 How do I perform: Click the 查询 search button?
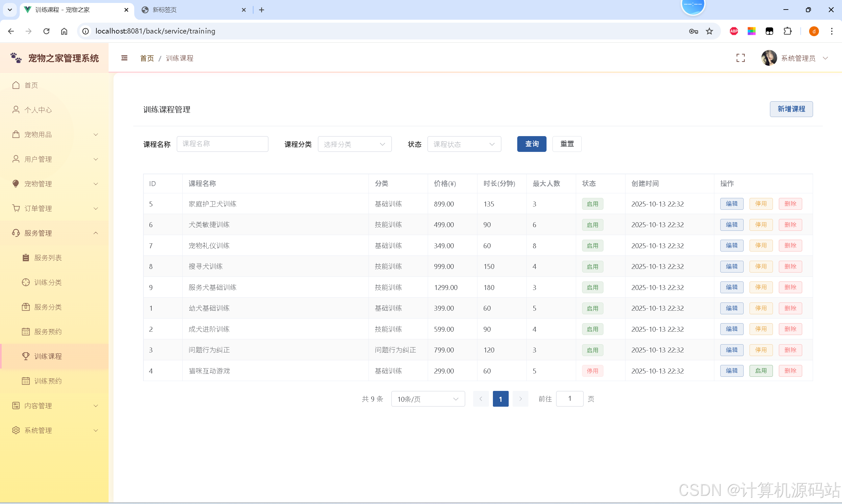(531, 144)
